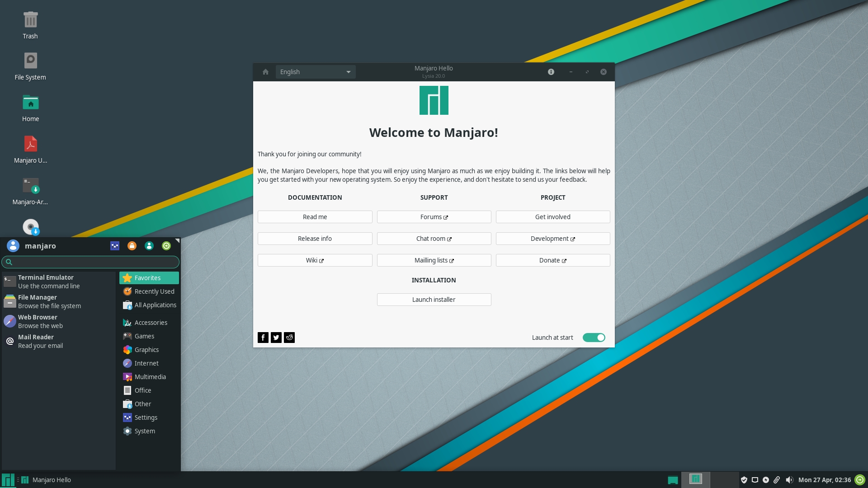
Task: Click the Launch installer button
Action: (x=434, y=299)
